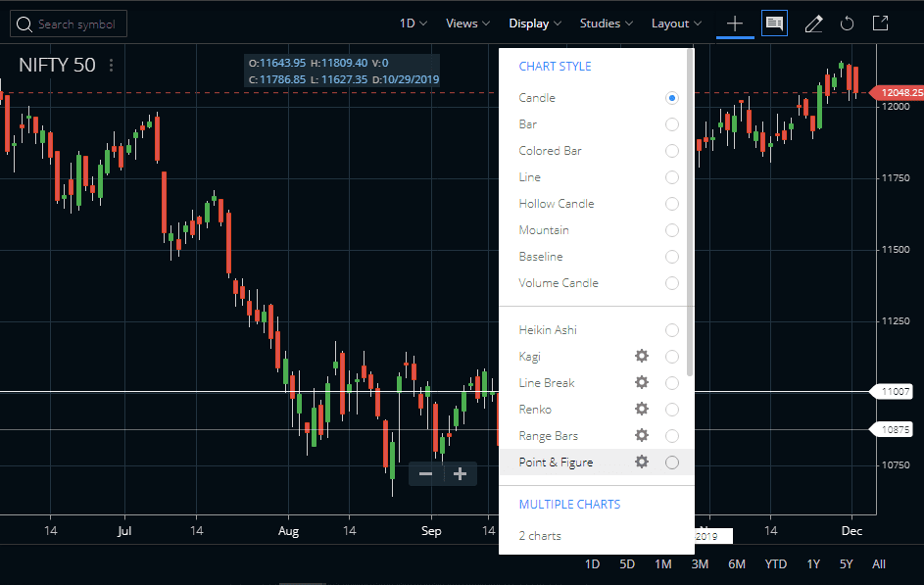
Task: Open the Views dropdown
Action: click(468, 24)
